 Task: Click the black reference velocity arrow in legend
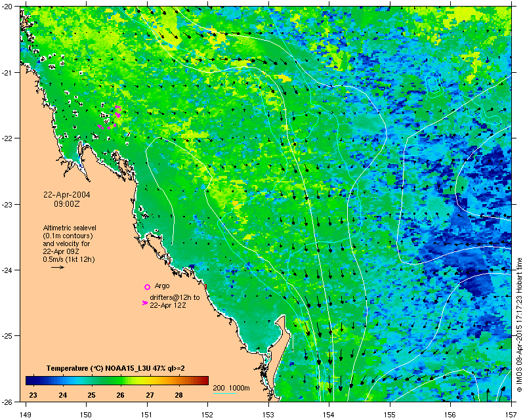(58, 267)
